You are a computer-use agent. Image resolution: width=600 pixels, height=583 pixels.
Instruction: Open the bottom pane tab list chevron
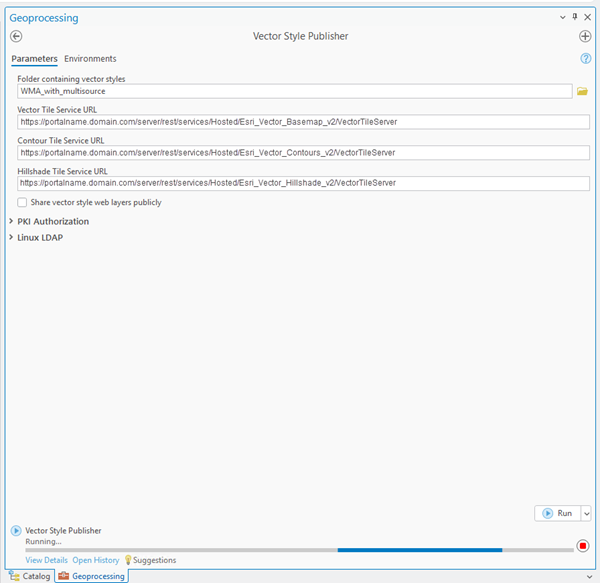click(x=589, y=576)
